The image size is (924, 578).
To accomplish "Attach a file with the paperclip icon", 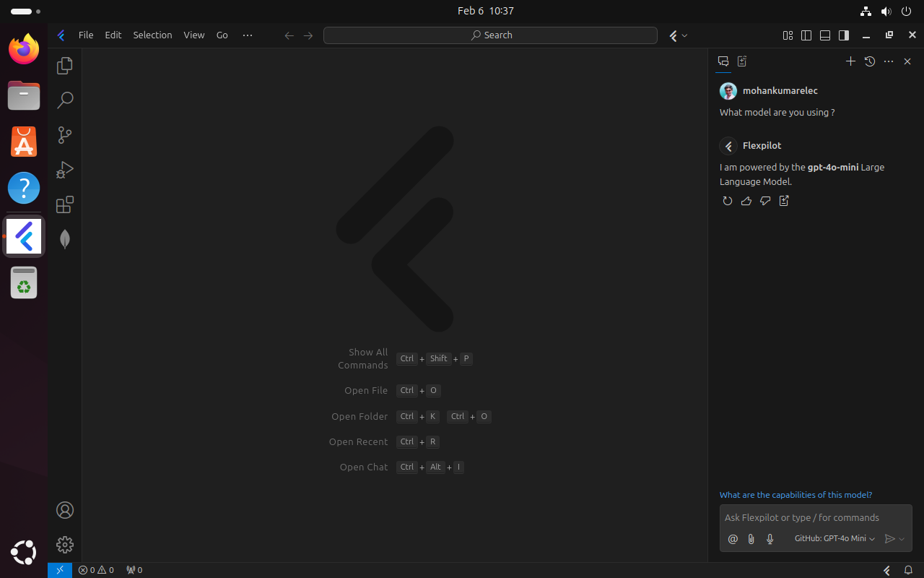I will click(x=751, y=539).
